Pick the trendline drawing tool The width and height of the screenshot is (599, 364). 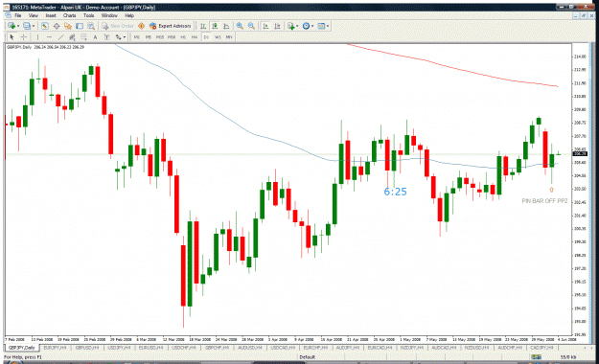(x=60, y=37)
